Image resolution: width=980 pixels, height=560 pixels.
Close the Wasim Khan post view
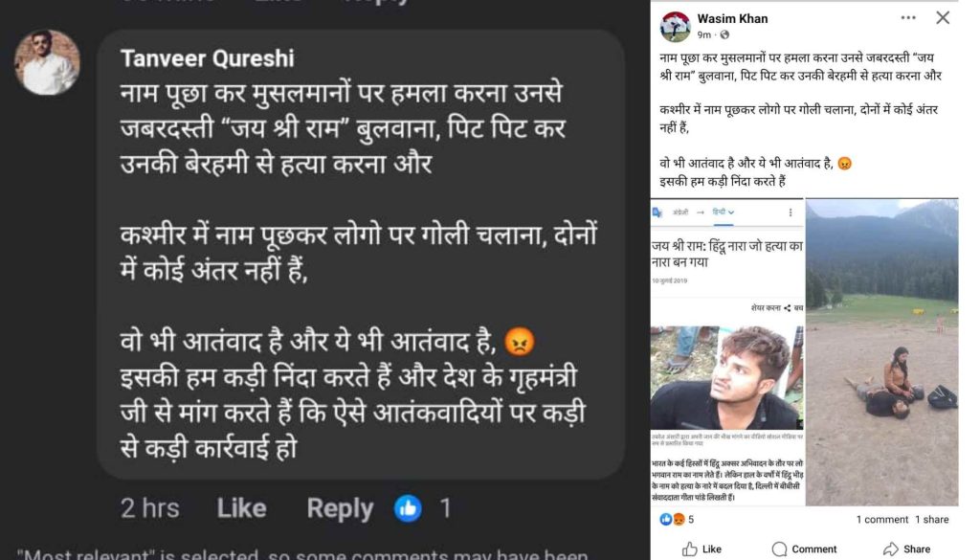tap(943, 17)
